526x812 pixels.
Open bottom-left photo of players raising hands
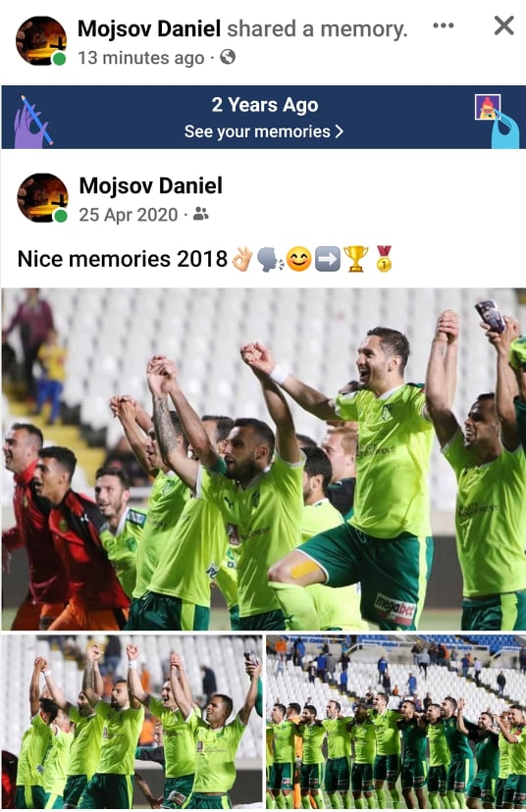pyautogui.click(x=132, y=722)
